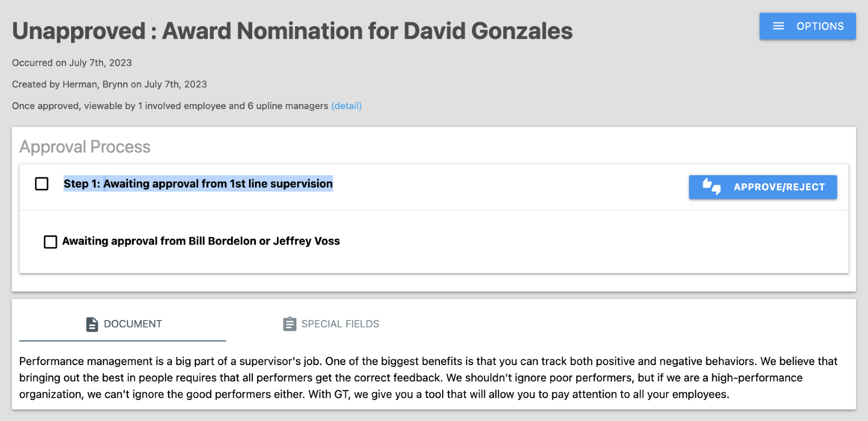Click the Performance management document paragraph
This screenshot has height=421, width=868.
[x=428, y=378]
